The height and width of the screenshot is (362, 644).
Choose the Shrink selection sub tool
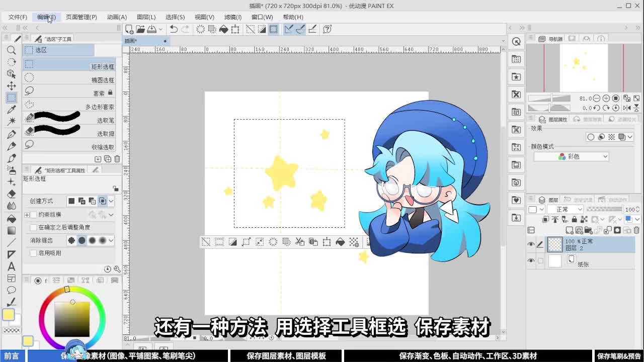(x=69, y=145)
